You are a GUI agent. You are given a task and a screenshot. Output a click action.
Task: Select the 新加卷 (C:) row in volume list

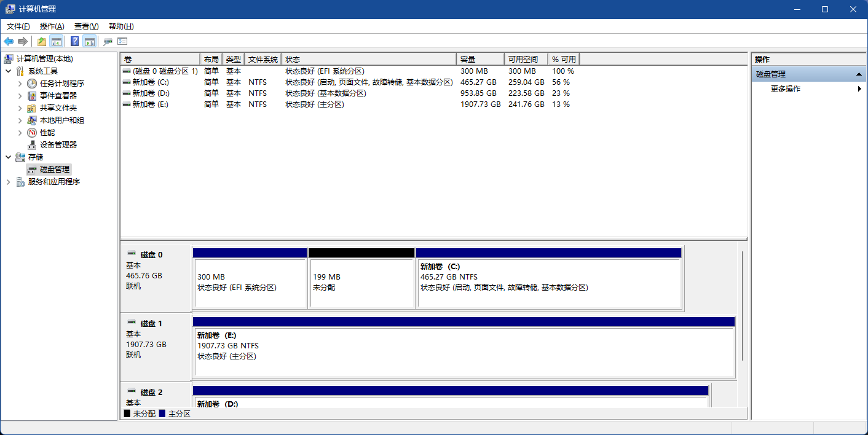(x=350, y=82)
